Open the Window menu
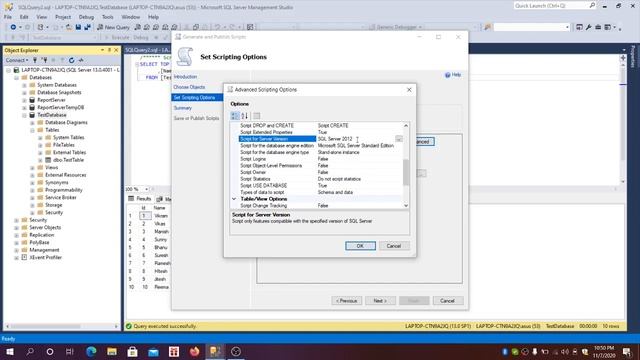Screen dimensions: 640x360 click(x=131, y=17)
